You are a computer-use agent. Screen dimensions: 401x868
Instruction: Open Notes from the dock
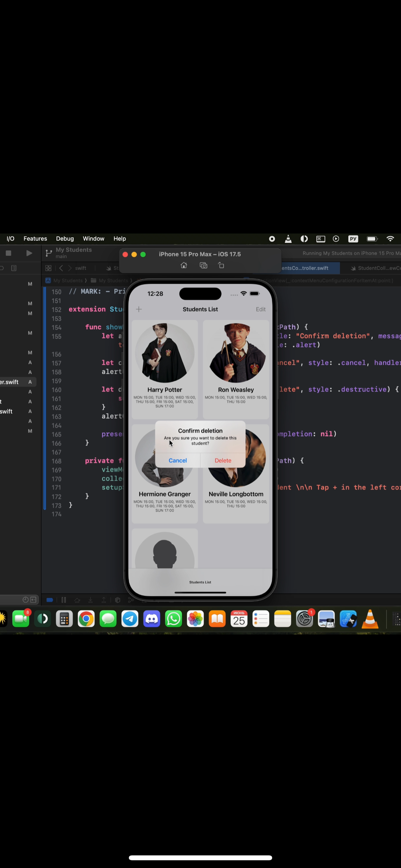(x=283, y=619)
